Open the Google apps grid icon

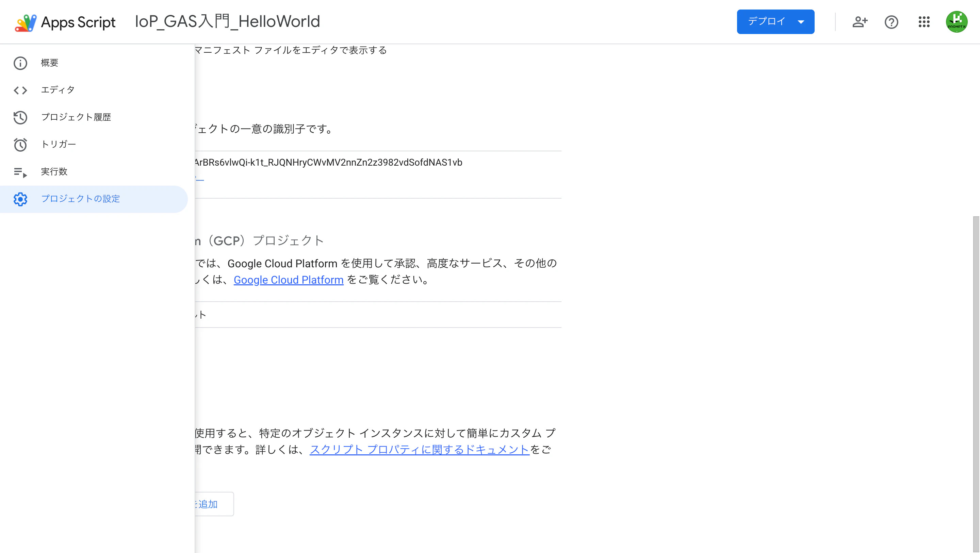(924, 22)
